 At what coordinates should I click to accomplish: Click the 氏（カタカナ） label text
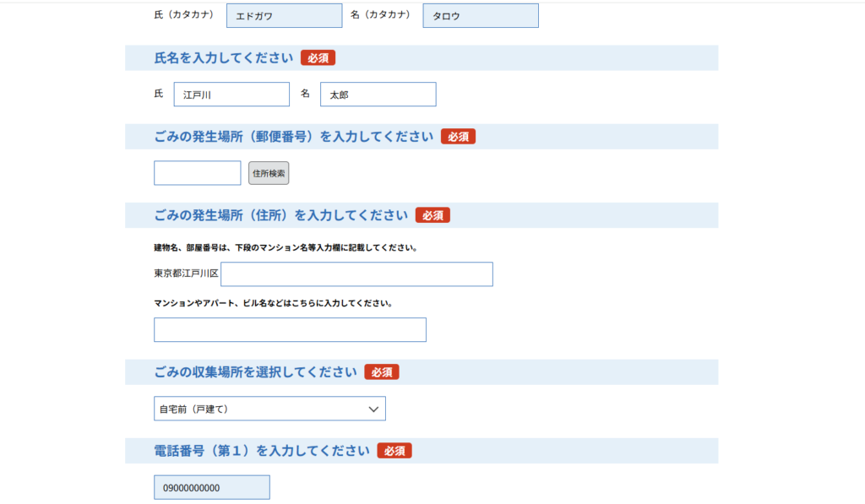[x=184, y=15]
